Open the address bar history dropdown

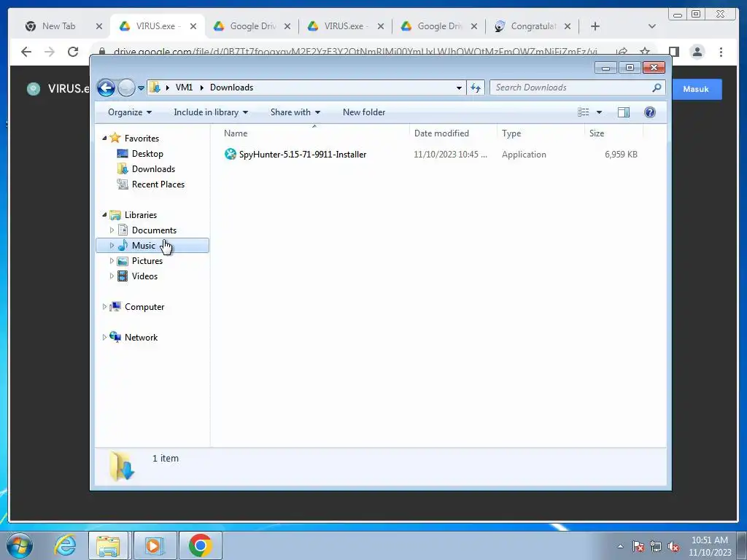pos(459,87)
